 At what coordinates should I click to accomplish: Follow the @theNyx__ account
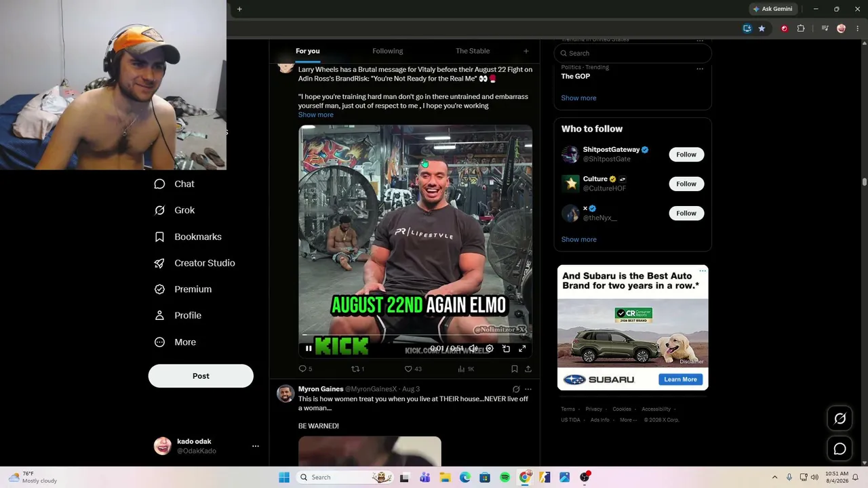point(686,213)
